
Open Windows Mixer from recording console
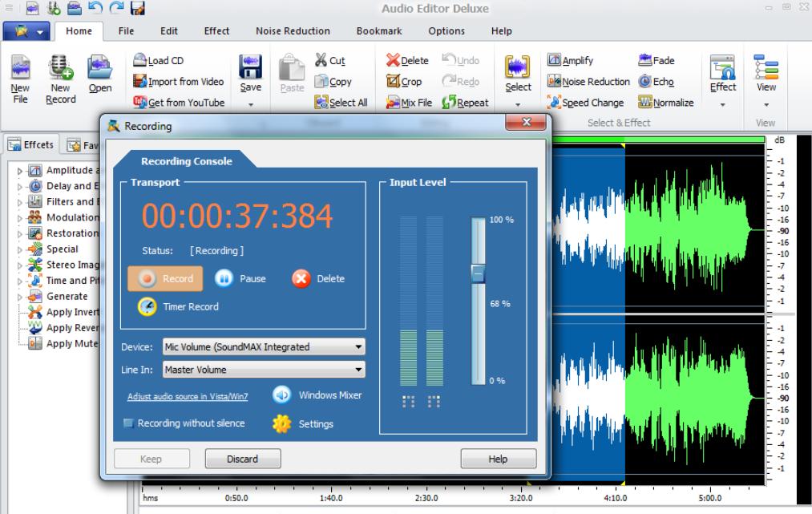coord(281,395)
